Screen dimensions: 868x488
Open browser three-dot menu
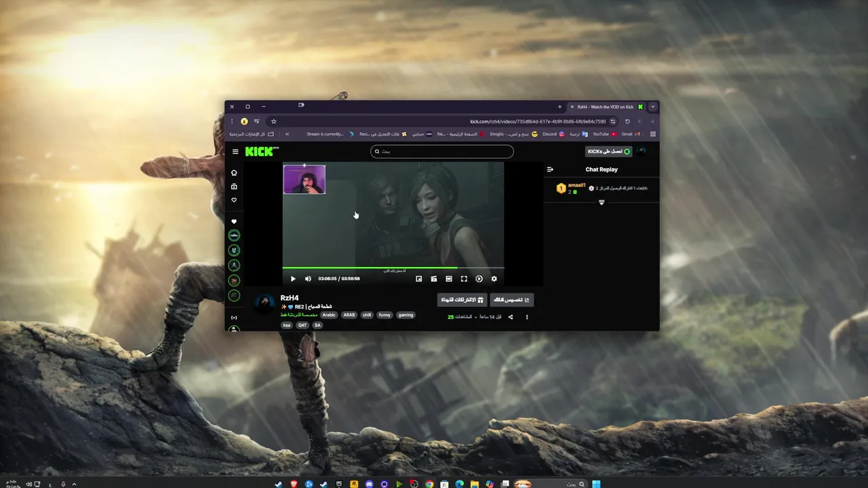(x=232, y=122)
